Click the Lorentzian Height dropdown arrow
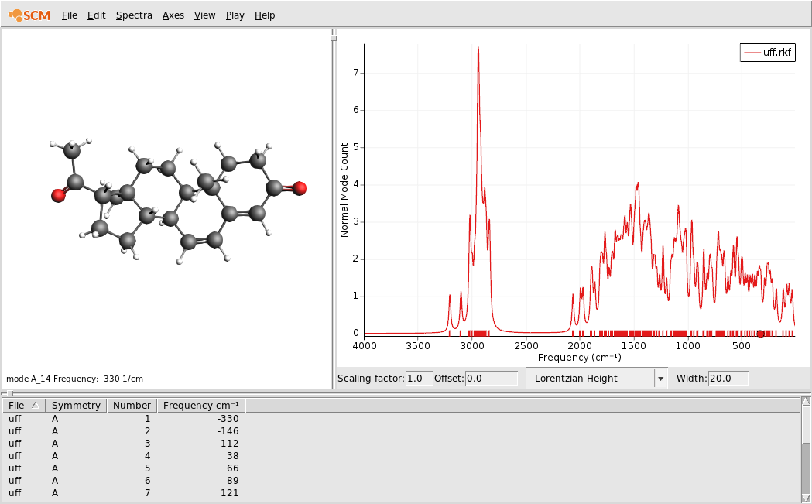 (x=661, y=379)
